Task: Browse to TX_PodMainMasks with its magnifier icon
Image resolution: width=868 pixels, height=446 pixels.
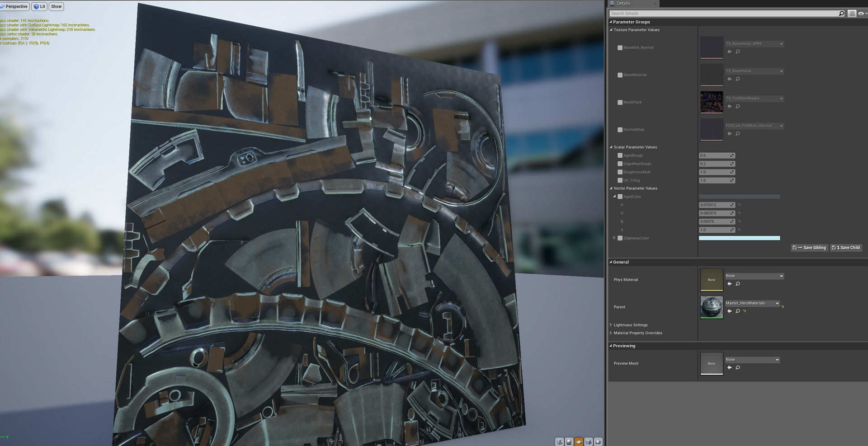Action: [738, 107]
